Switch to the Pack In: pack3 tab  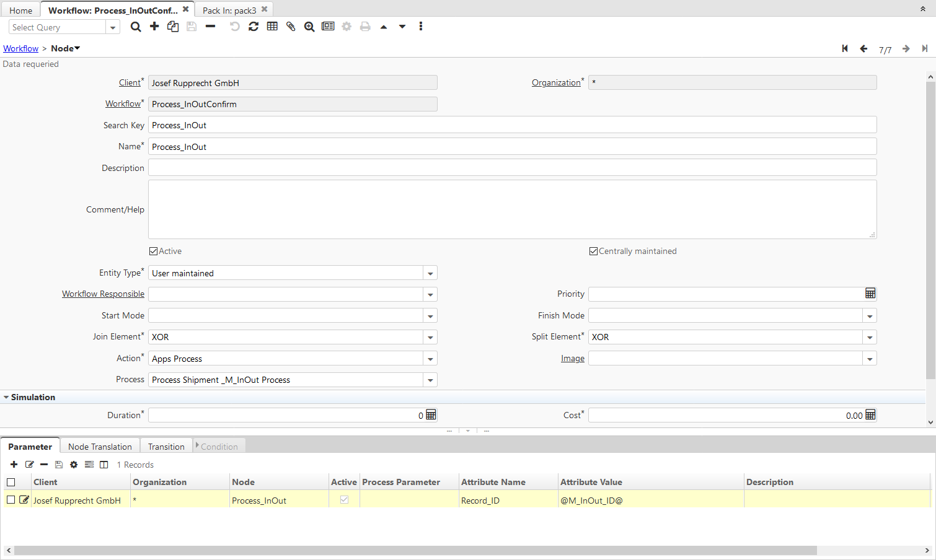(230, 9)
